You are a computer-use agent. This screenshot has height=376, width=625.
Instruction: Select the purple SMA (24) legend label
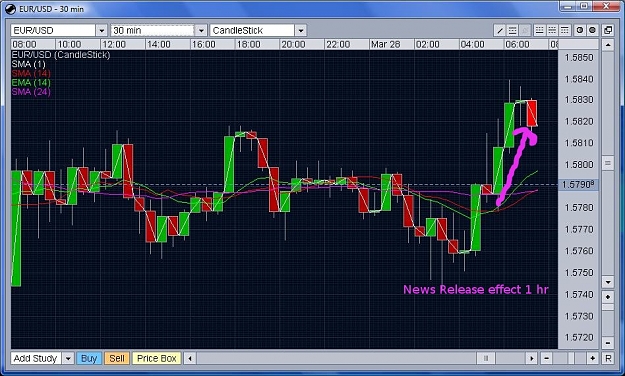tap(31, 92)
